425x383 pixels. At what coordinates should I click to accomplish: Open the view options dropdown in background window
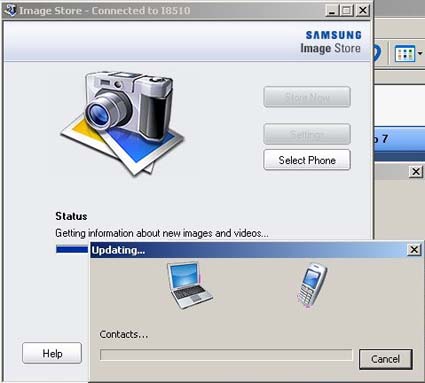coord(420,53)
